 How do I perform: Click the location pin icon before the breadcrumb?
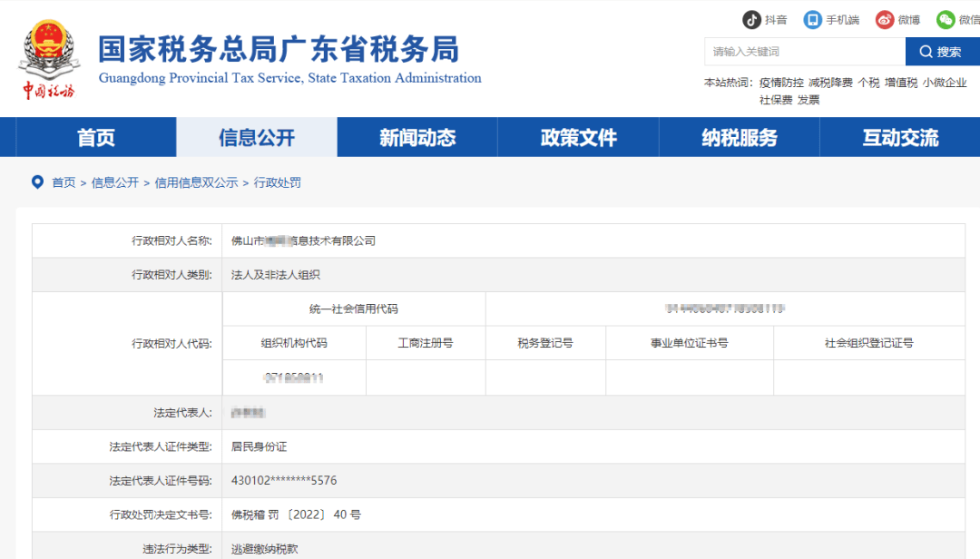pos(36,181)
